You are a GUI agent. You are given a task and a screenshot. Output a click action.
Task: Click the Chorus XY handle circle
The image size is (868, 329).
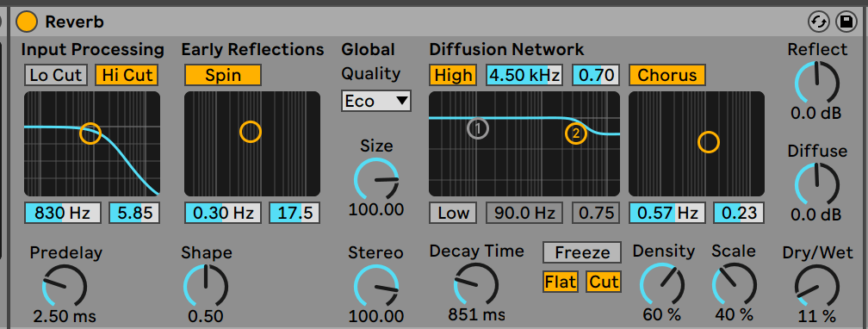coord(708,142)
